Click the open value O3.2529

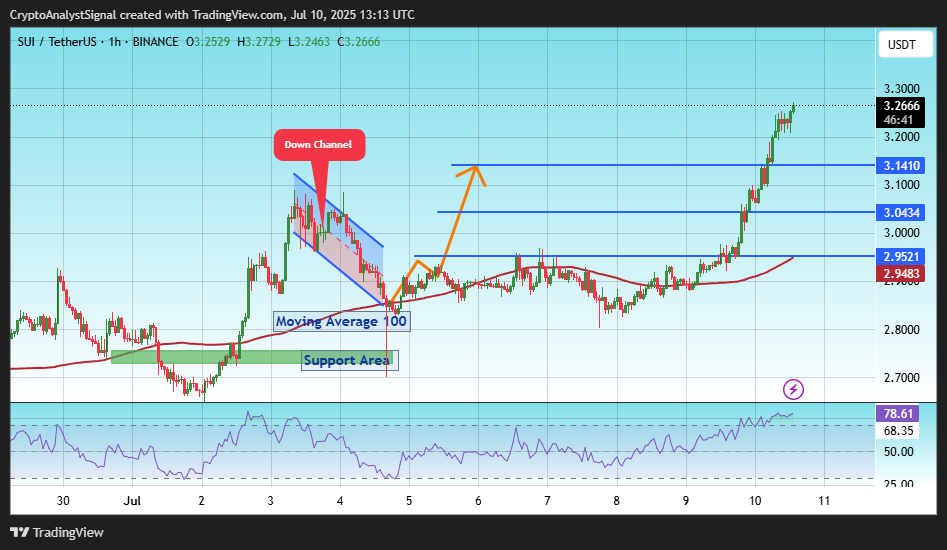click(208, 42)
